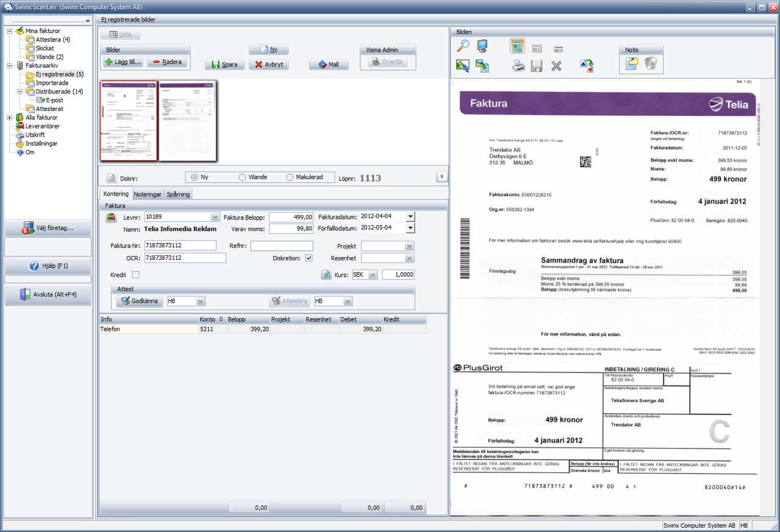The height and width of the screenshot is (532, 780).
Task: Print the invoice image
Action: (x=518, y=66)
